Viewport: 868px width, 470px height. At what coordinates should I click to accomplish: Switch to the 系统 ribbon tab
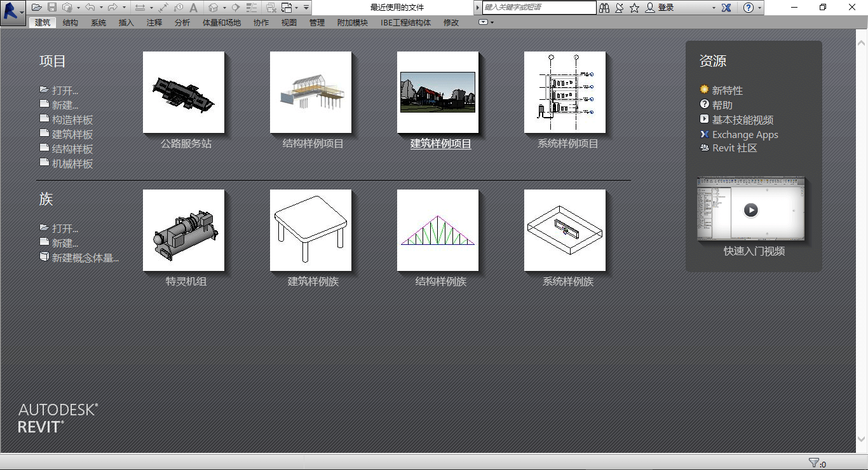point(98,22)
